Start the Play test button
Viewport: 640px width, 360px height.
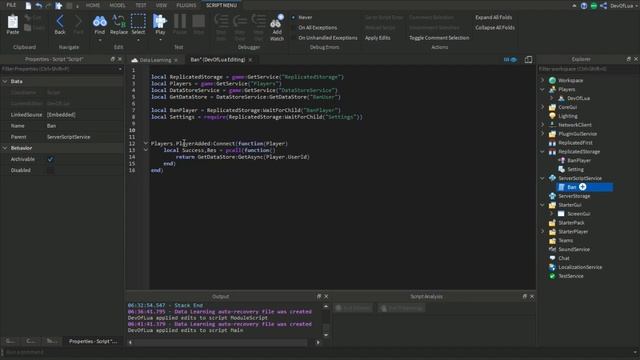tap(160, 24)
